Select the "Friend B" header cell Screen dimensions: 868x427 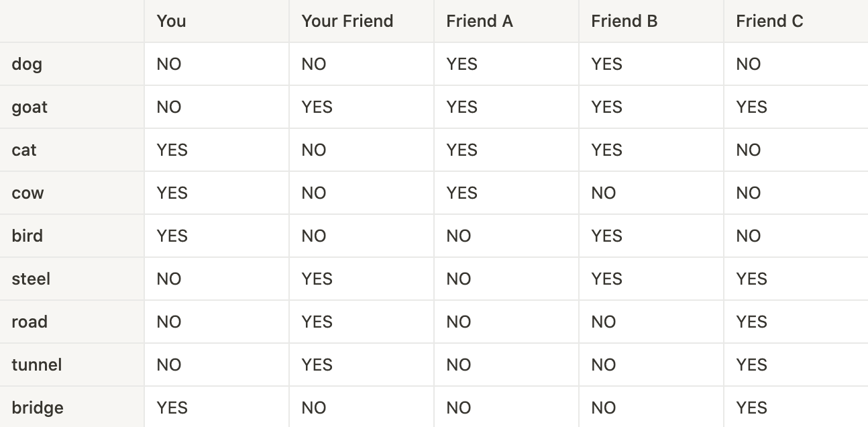(624, 21)
